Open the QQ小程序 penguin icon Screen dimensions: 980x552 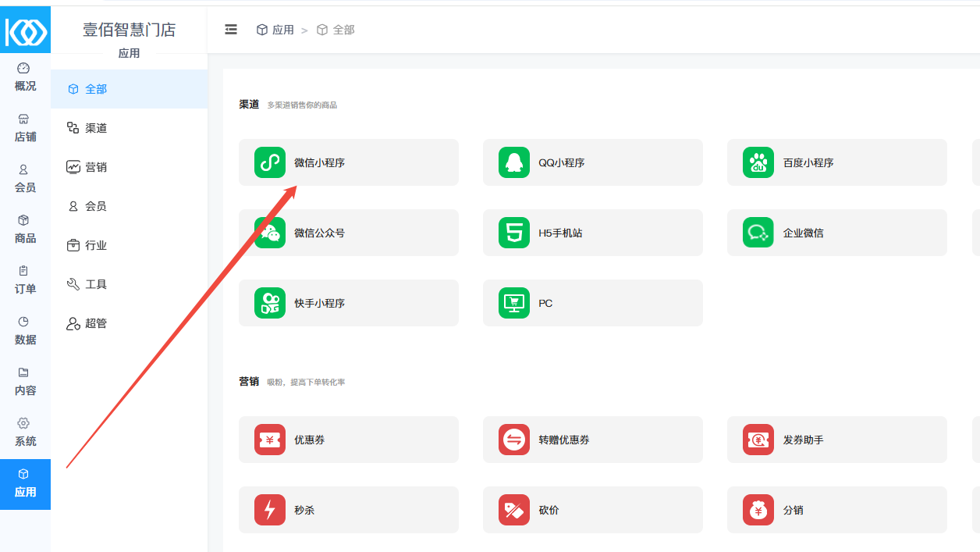pyautogui.click(x=514, y=162)
